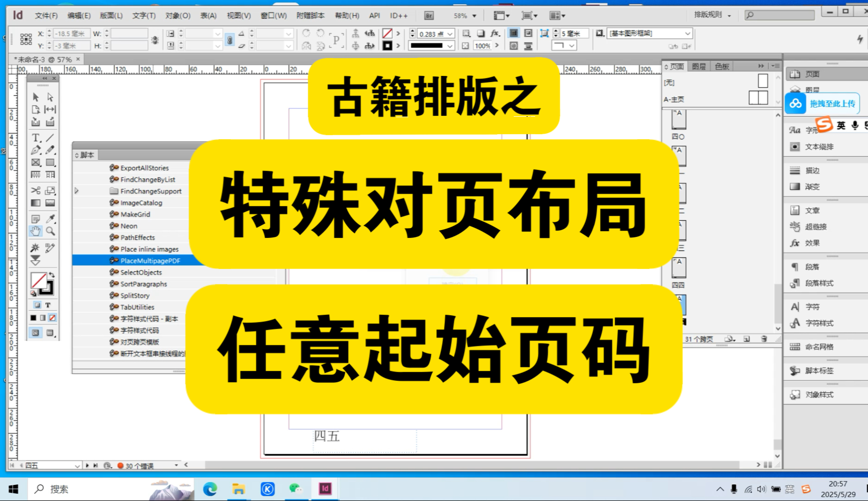Open the 窗口(W) menu

[274, 15]
